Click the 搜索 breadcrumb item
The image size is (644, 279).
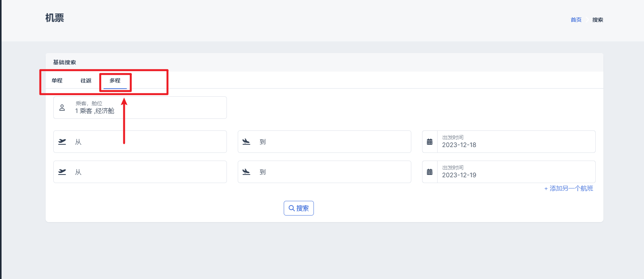pos(598,20)
